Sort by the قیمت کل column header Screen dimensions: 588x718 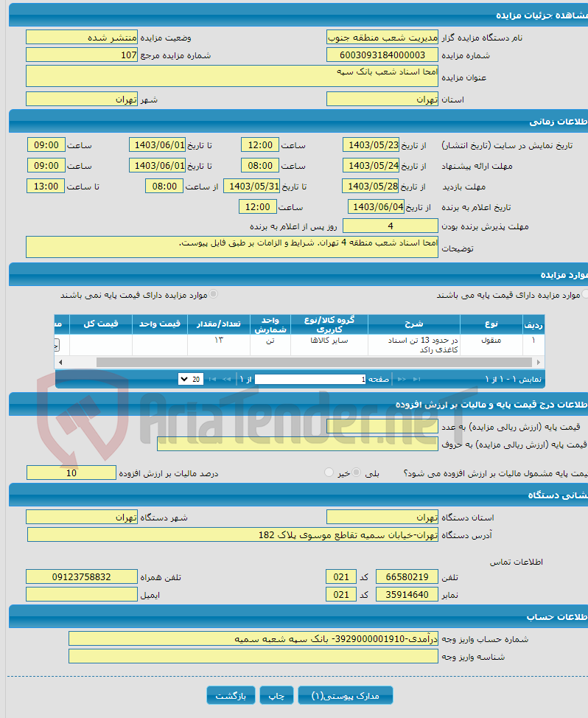click(101, 324)
